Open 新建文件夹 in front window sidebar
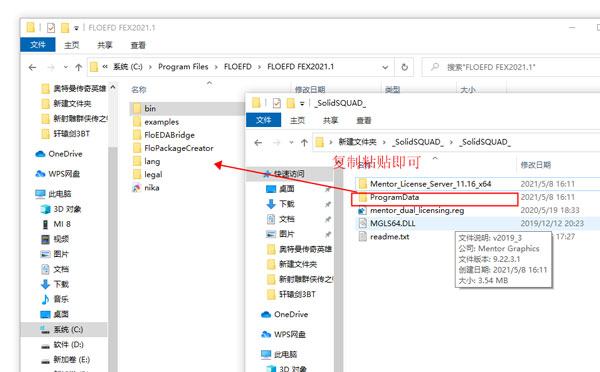Image resolution: width=600 pixels, height=372 pixels. (x=298, y=264)
